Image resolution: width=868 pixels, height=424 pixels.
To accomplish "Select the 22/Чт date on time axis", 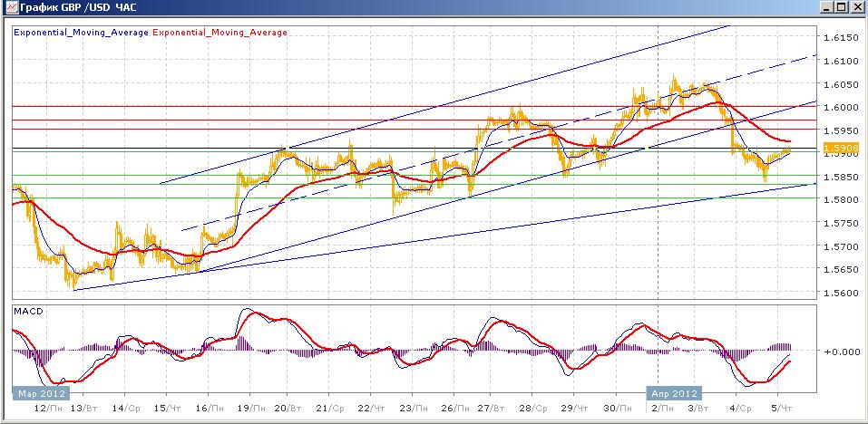I will click(372, 408).
